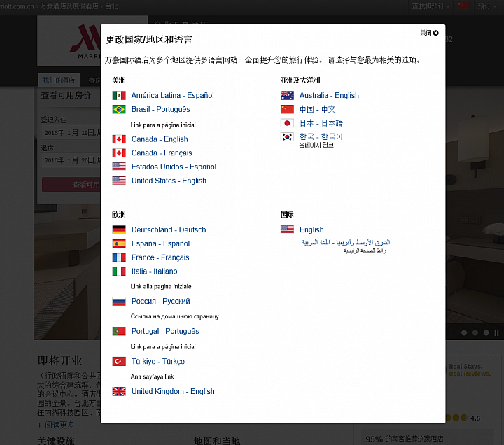Viewport: 504px width, 445px height.
Task: Click the Brazil flag icon
Action: (119, 109)
